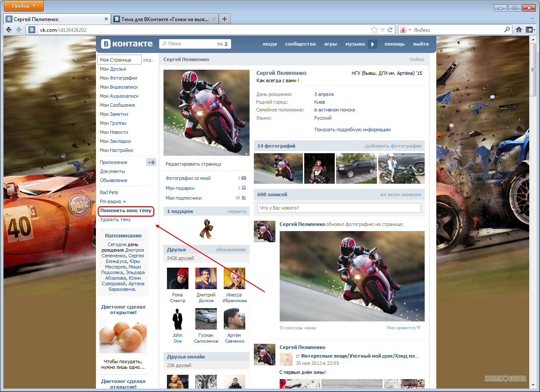Click ко всем записям link

[401, 194]
